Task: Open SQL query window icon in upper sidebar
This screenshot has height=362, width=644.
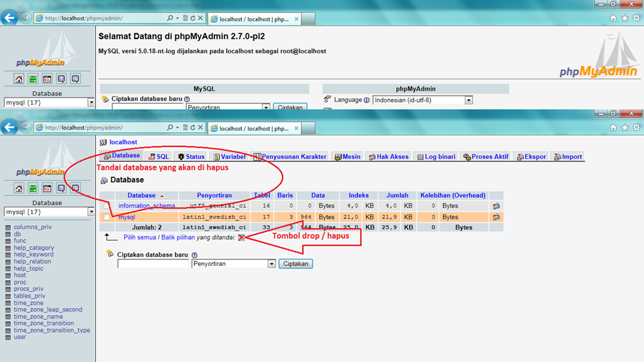Action: click(x=47, y=79)
